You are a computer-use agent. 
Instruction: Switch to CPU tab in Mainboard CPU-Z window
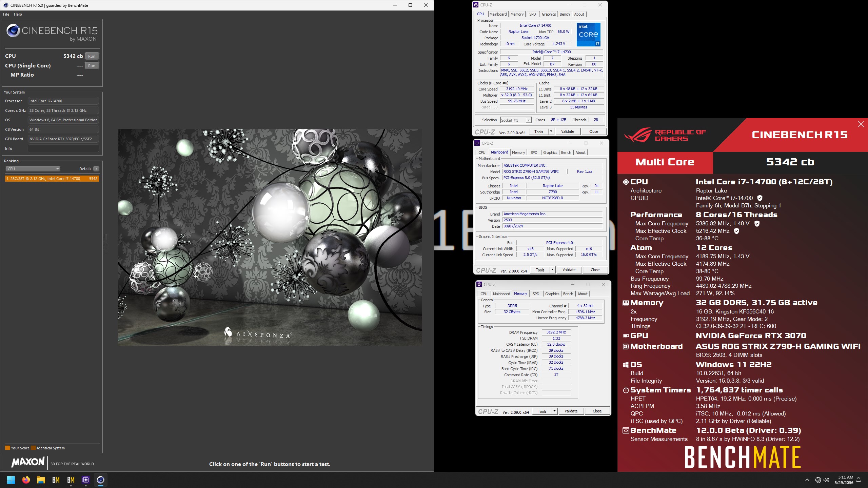coord(482,152)
